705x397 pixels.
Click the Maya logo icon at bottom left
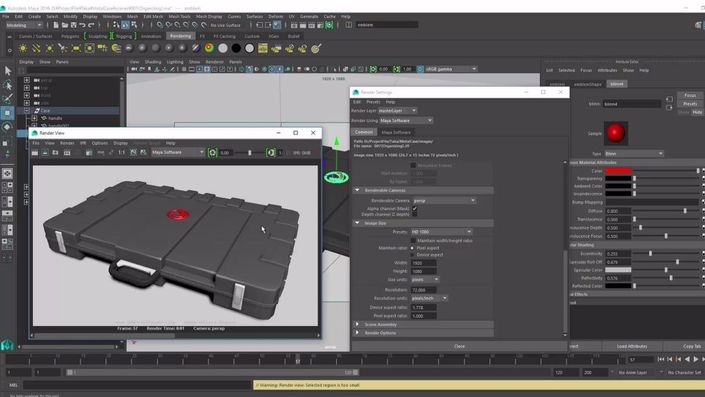click(7, 345)
